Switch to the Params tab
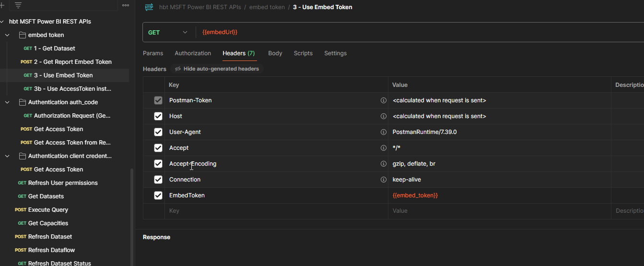644x266 pixels. 153,53
